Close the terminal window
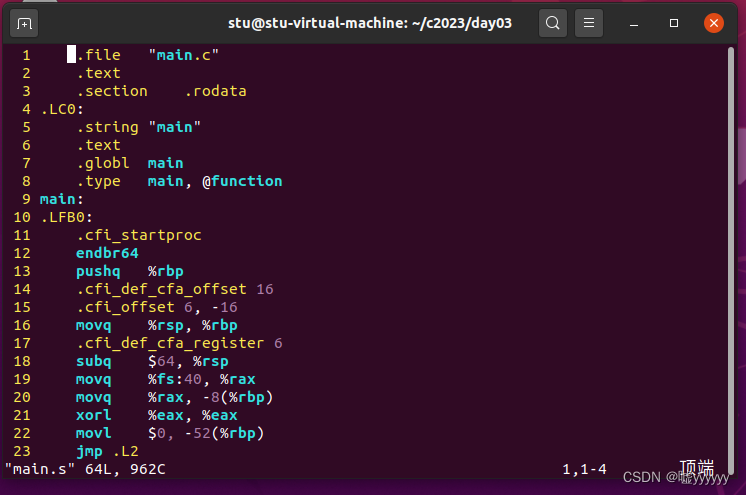This screenshot has height=495, width=746. (x=713, y=22)
